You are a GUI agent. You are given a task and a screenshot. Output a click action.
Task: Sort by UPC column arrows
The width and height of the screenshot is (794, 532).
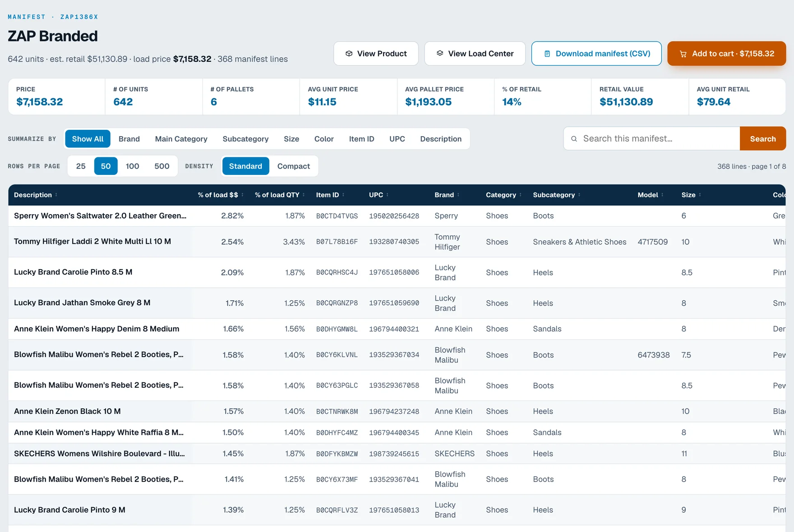388,195
